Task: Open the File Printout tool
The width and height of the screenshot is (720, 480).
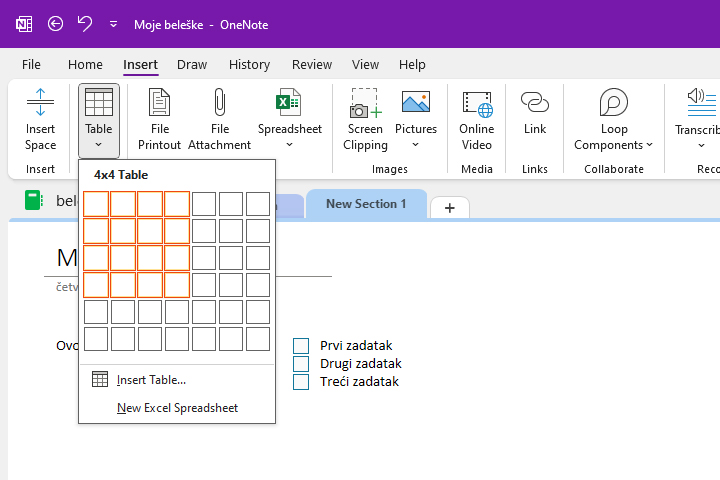Action: pyautogui.click(x=159, y=103)
